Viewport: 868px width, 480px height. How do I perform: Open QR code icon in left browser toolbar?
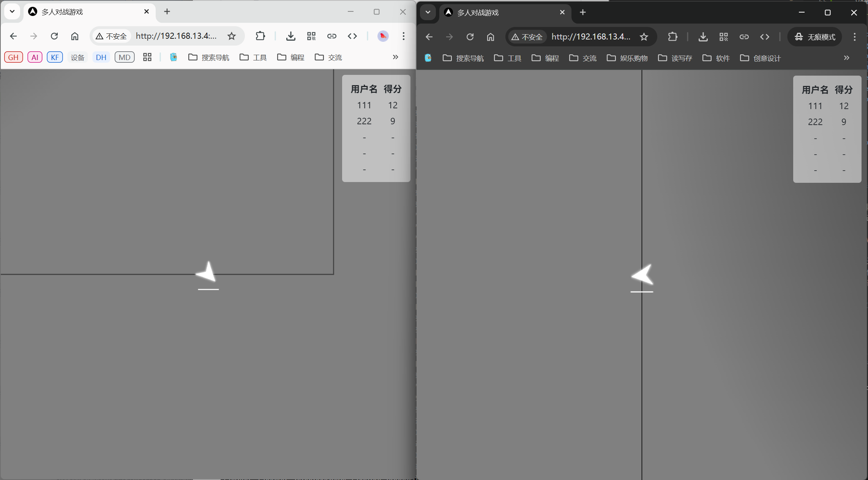311,36
